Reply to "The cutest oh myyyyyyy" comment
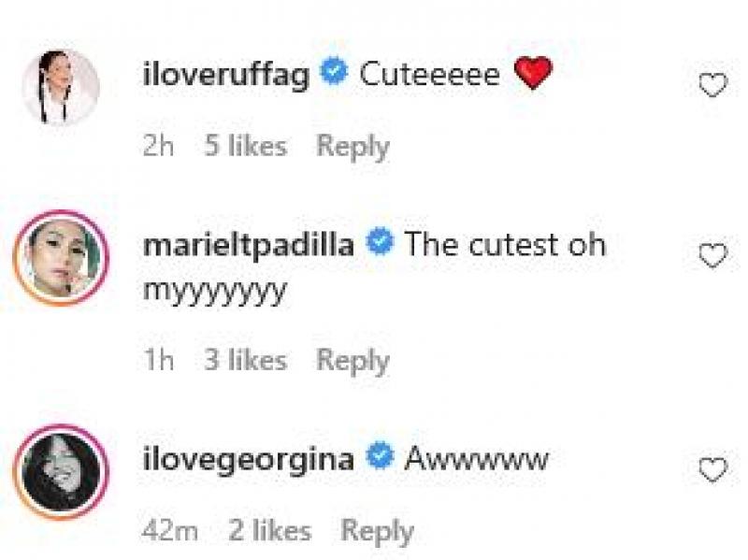The height and width of the screenshot is (560, 748). 352,360
